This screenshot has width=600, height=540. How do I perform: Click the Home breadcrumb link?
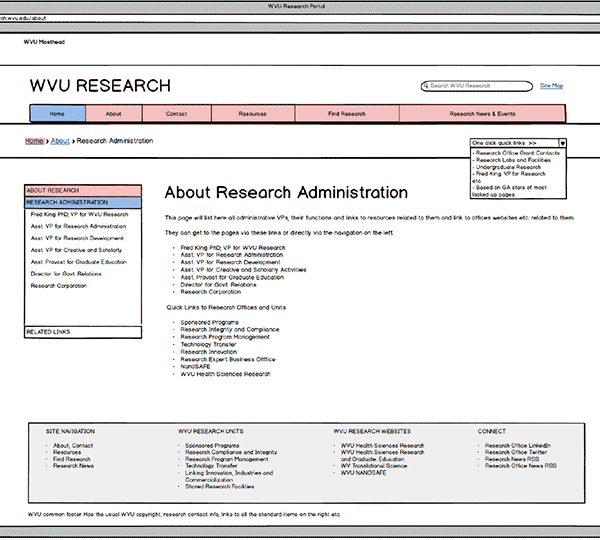(x=34, y=141)
